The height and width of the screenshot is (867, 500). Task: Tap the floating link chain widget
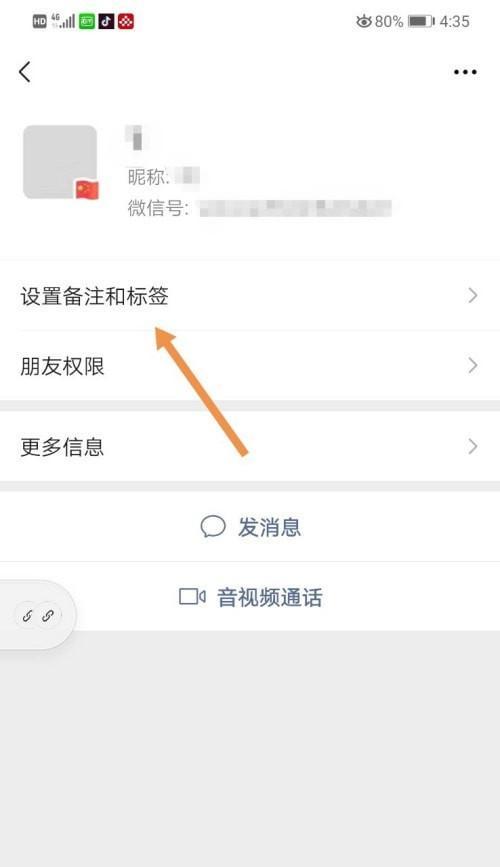pyautogui.click(x=38, y=615)
